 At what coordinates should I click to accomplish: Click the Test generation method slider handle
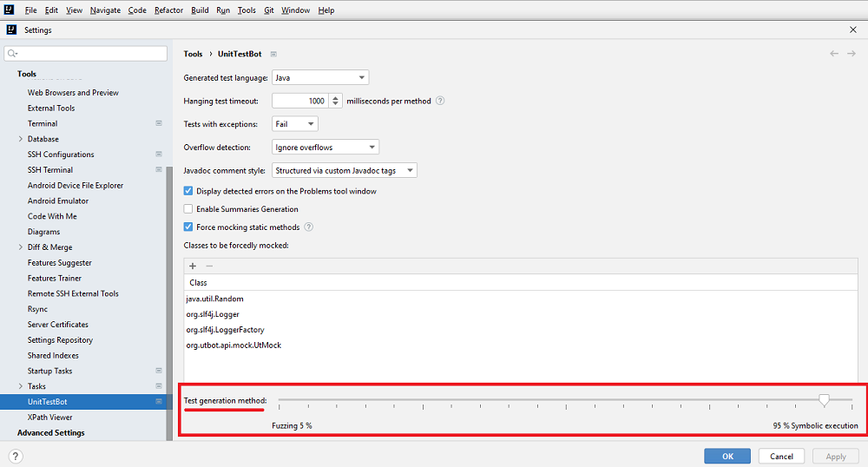(824, 399)
